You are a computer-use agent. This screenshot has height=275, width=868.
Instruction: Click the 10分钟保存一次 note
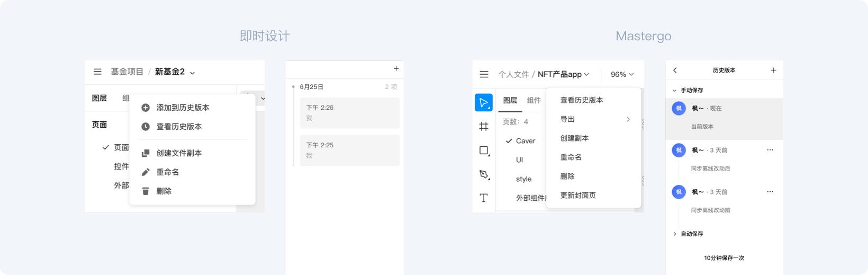tap(724, 258)
